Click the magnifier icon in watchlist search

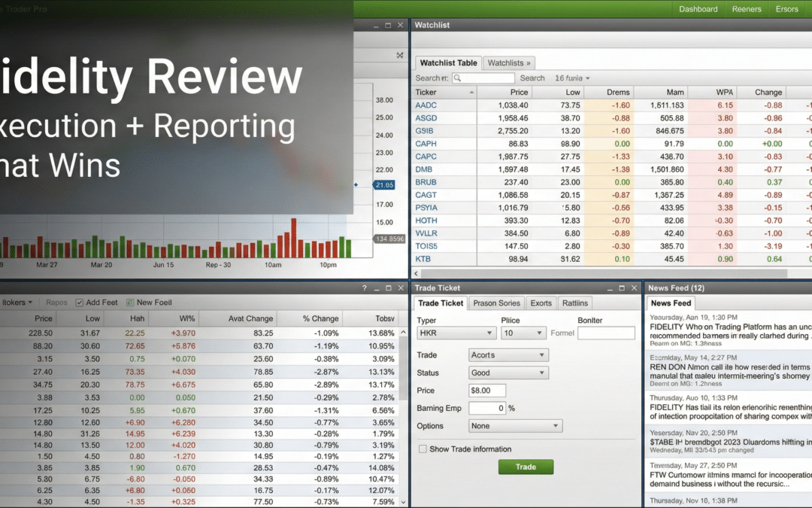tap(457, 78)
